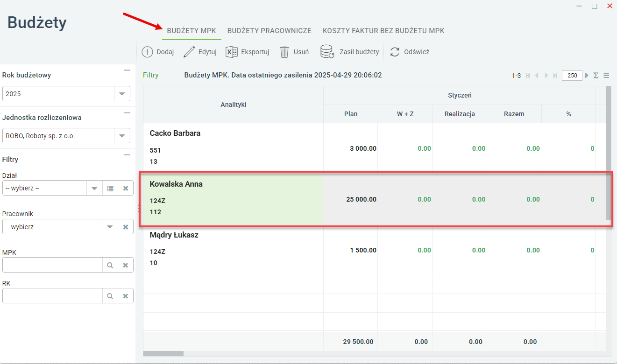Click the 25 000.00 plan value
Viewport: 617px width, 364px height.
[361, 199]
